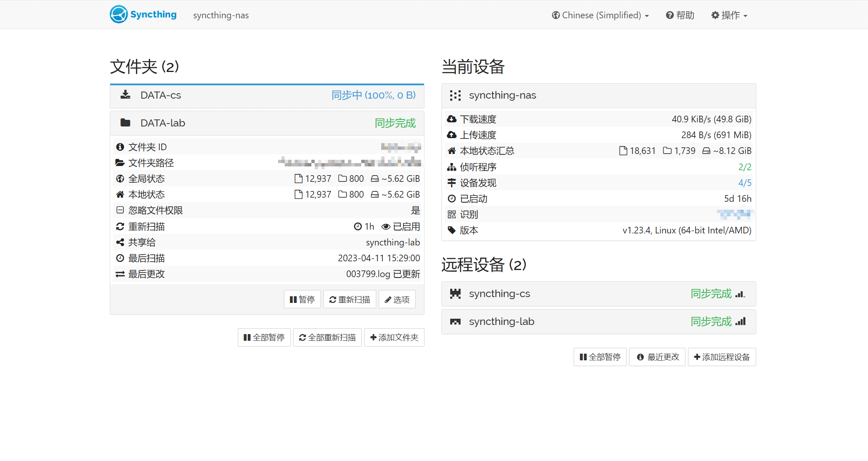Click the clock icon beside 已启动

451,198
